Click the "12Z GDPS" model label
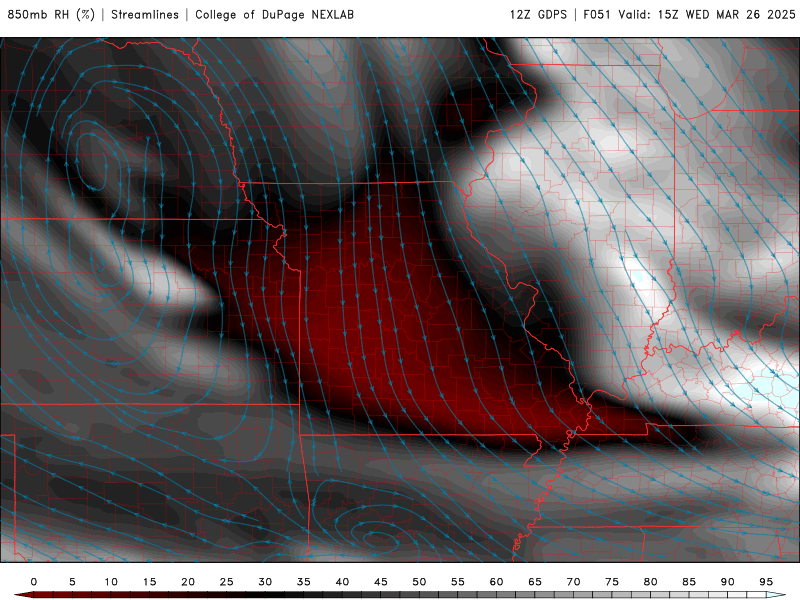Screen dimensions: 800x600 [538, 14]
